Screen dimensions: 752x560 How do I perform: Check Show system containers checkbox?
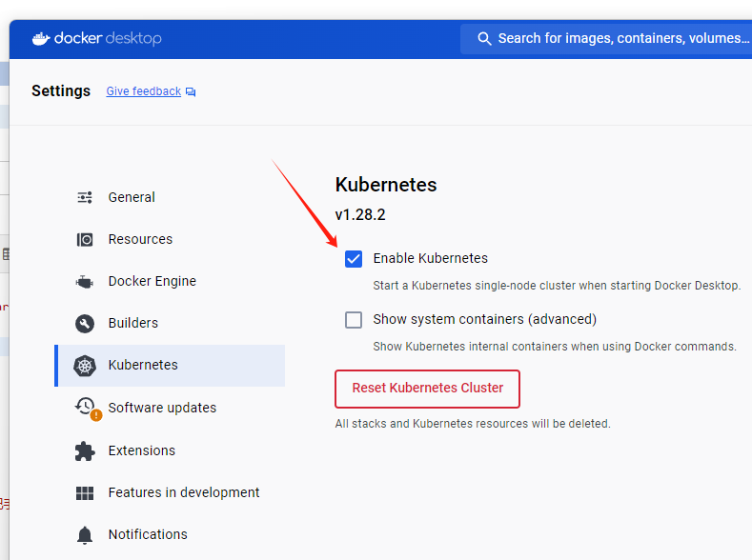(x=354, y=319)
